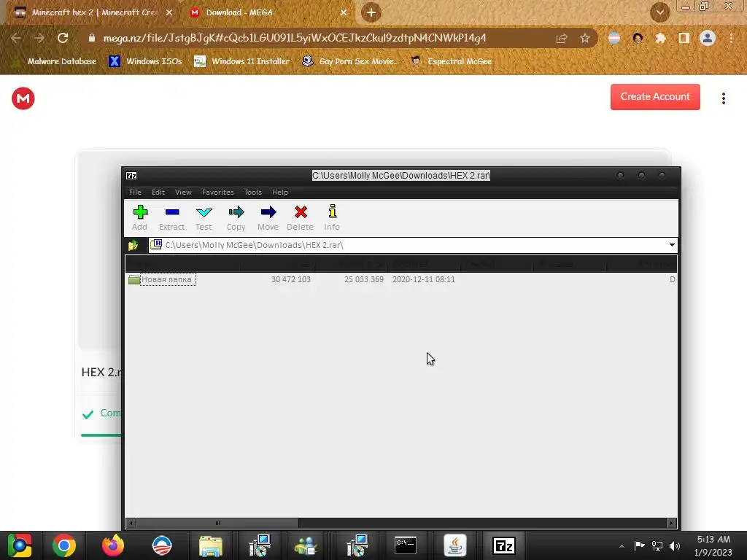Click the red Delete icon in 7-Zip

300,217
